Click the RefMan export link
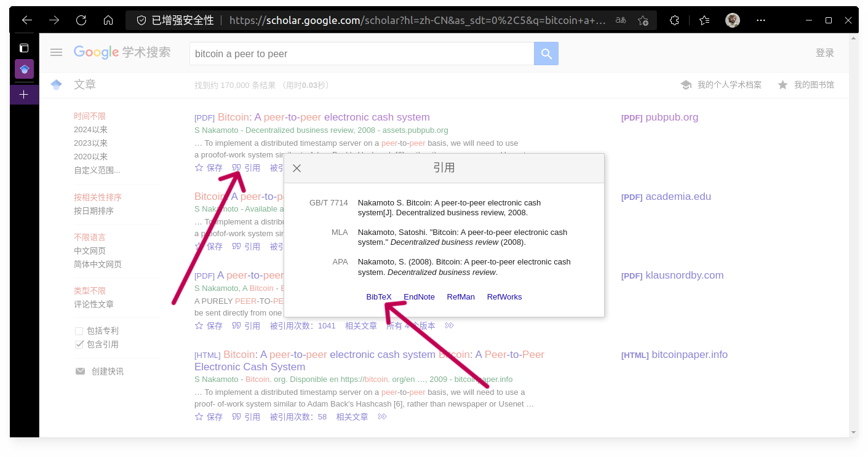This screenshot has height=457, width=868. point(461,296)
